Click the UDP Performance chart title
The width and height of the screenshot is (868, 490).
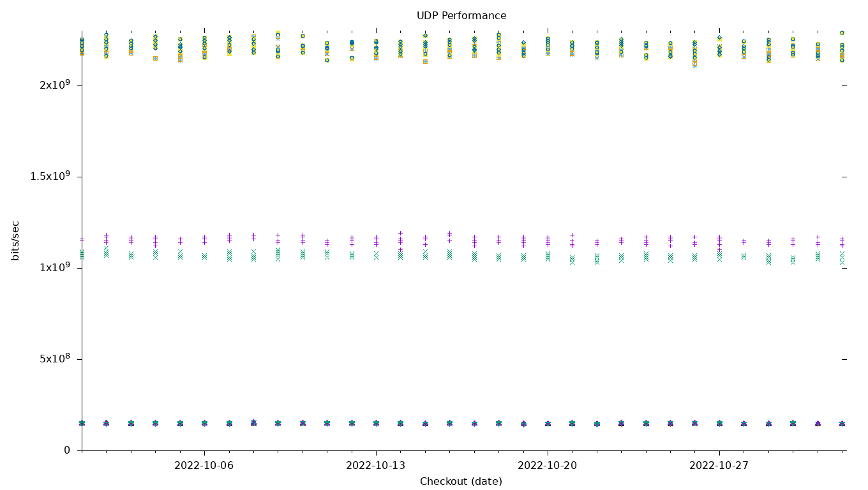click(461, 16)
